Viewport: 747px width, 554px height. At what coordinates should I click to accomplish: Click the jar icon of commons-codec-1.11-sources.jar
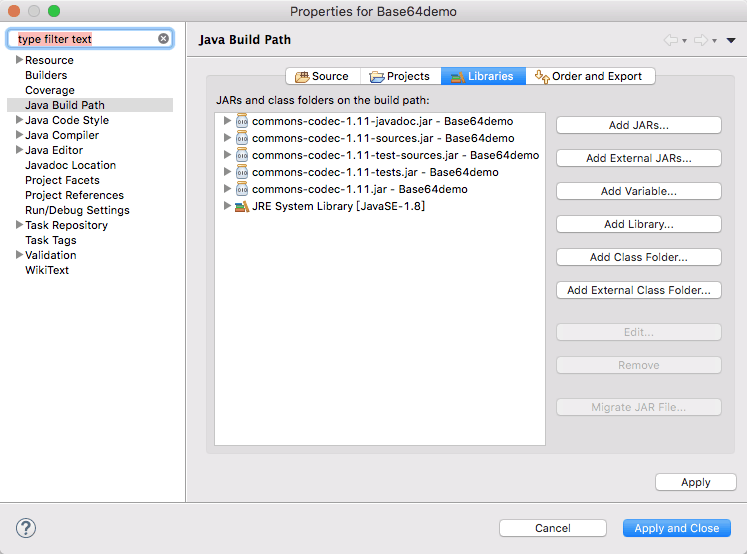(x=242, y=138)
